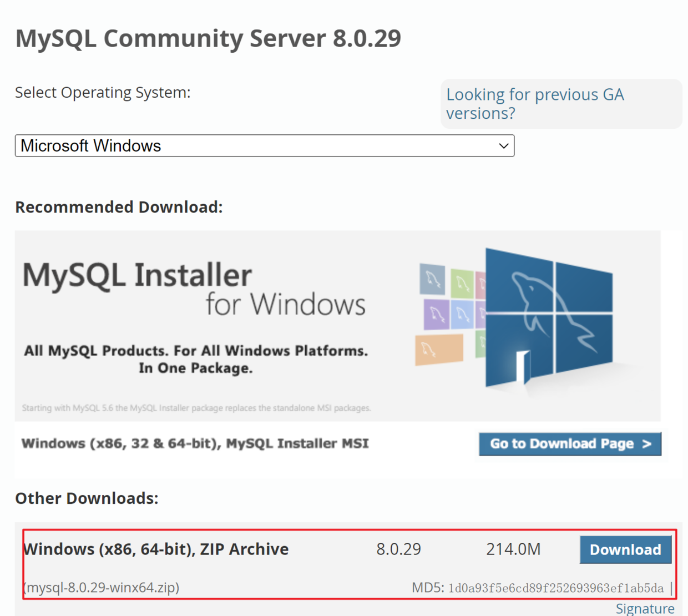This screenshot has height=616, width=688.
Task: Click the gray-blue dolphin tile
Action: coord(432,279)
